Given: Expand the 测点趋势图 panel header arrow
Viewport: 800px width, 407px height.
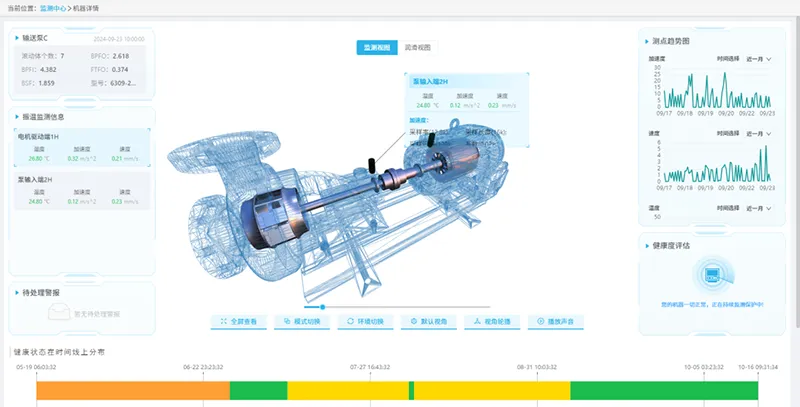Looking at the screenshot, I should point(645,41).
